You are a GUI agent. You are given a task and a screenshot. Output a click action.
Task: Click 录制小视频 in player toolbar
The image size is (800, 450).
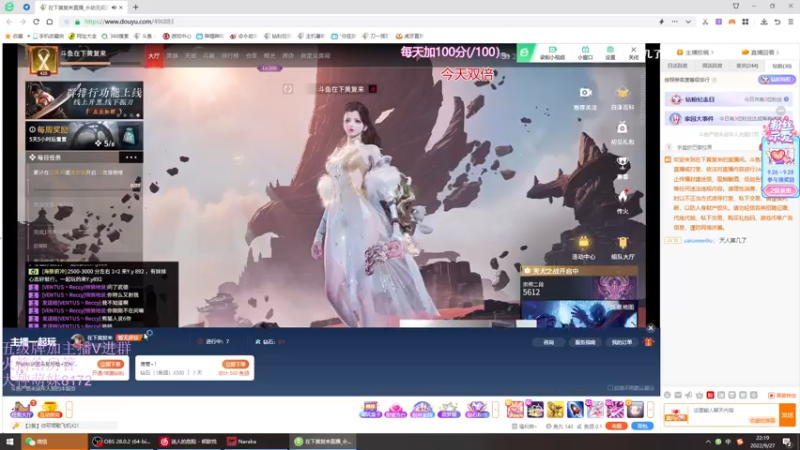[552, 53]
